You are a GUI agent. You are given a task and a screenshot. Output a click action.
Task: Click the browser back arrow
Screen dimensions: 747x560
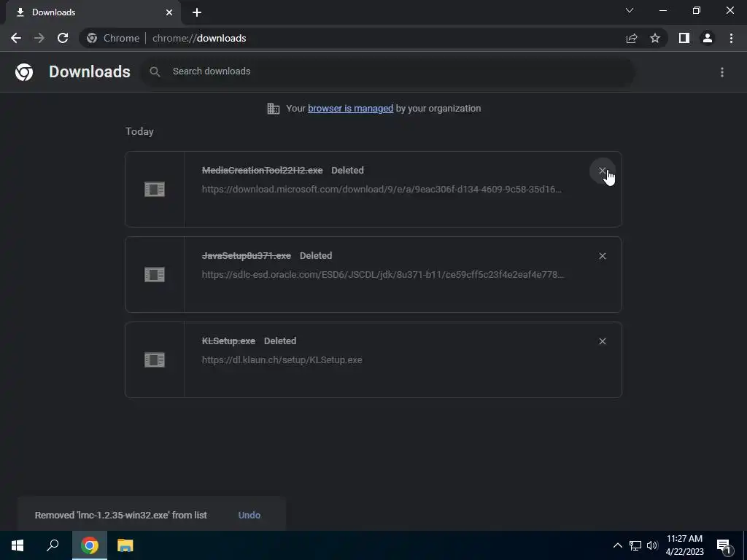pos(16,38)
